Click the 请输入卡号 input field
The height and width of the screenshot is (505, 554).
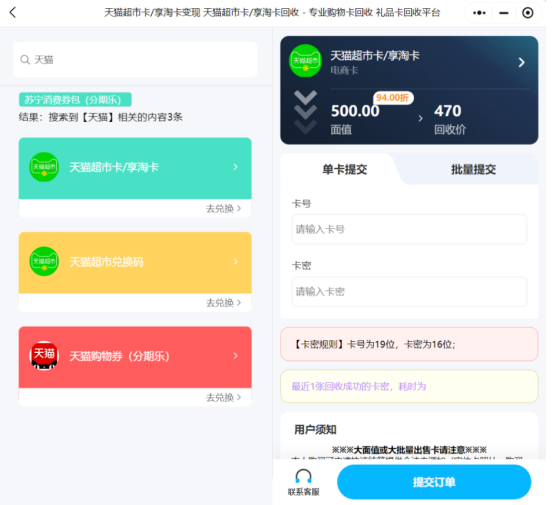[x=409, y=229]
